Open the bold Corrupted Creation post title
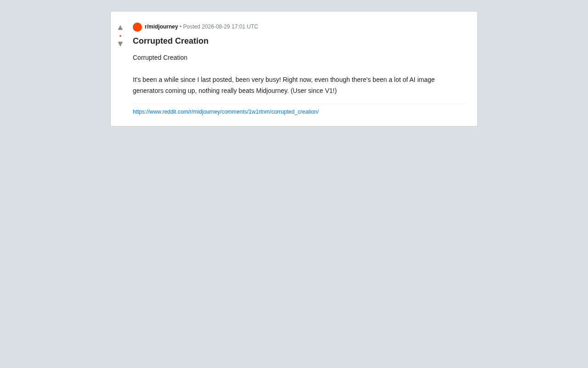The image size is (588, 368). [x=170, y=41]
